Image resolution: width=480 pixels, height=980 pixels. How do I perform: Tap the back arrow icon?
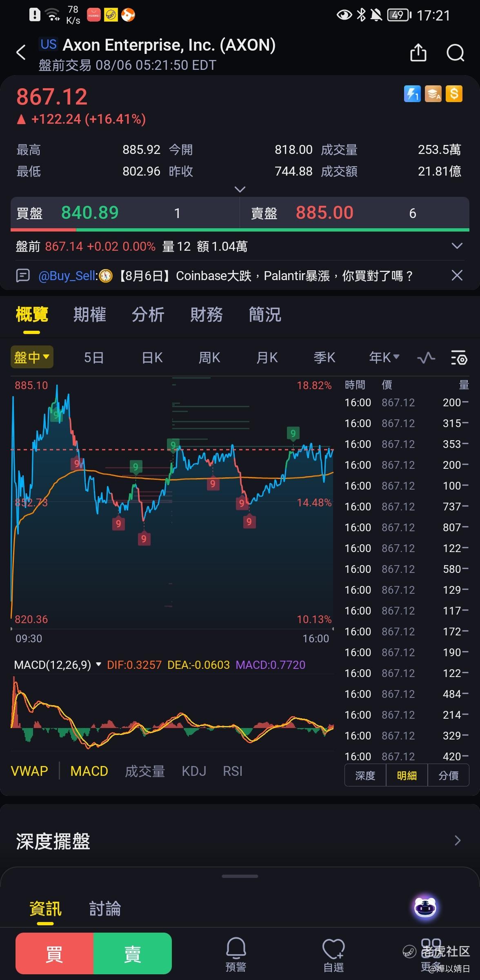coord(21,53)
